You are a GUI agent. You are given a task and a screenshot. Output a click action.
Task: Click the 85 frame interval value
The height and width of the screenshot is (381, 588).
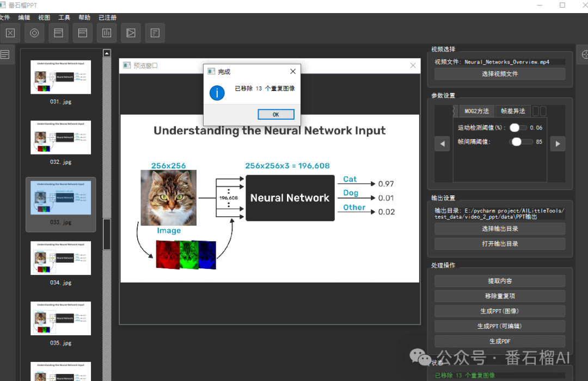pyautogui.click(x=539, y=142)
